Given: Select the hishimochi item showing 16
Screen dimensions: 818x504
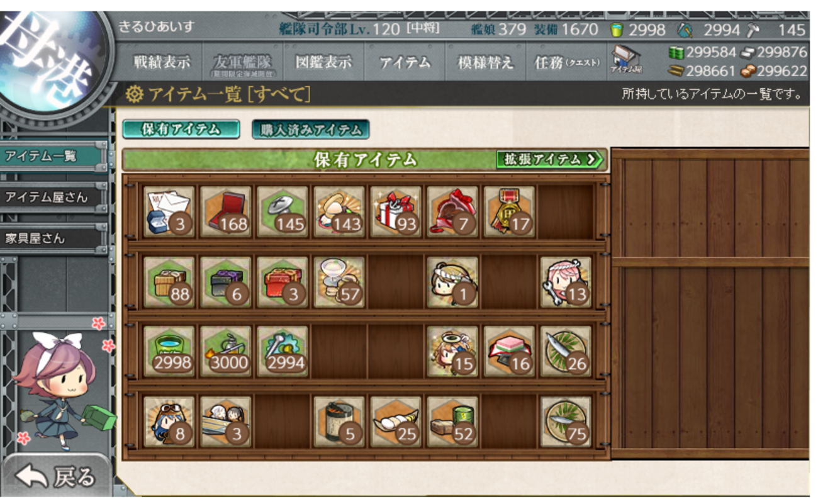Looking at the screenshot, I should point(509,351).
